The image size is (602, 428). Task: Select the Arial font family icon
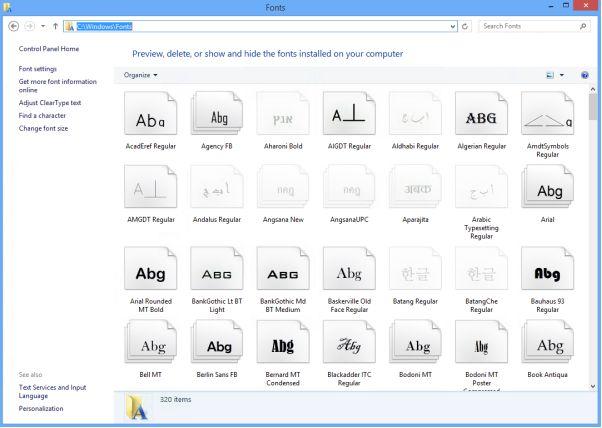[x=547, y=187]
